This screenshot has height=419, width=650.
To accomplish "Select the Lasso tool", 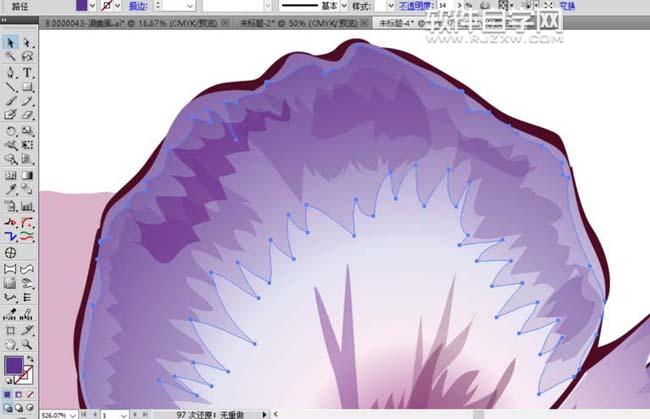I will point(27,56).
